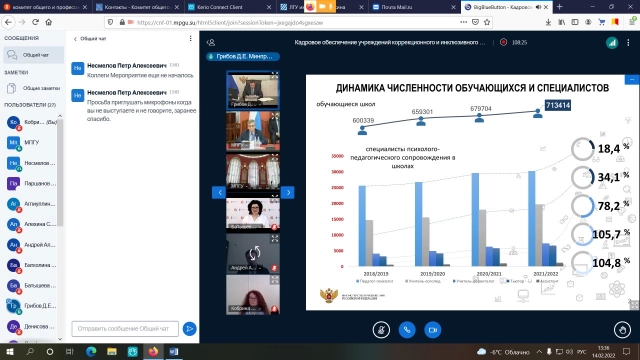
Task: Click the user list scrollbar
Action: 60,171
